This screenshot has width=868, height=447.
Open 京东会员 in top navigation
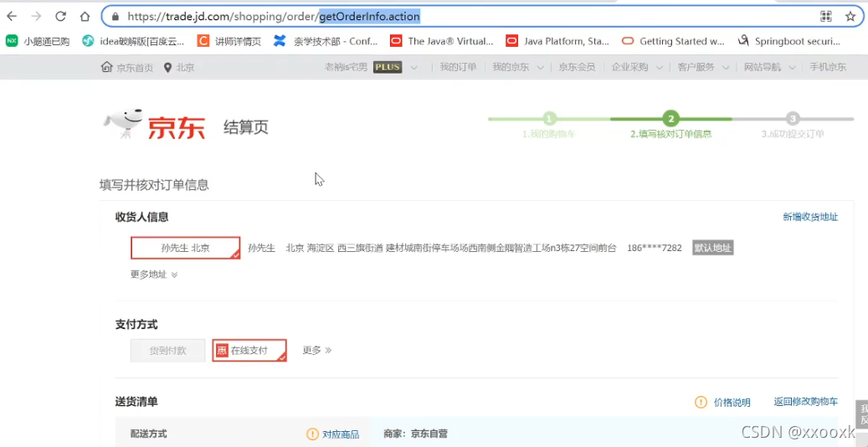coord(577,67)
